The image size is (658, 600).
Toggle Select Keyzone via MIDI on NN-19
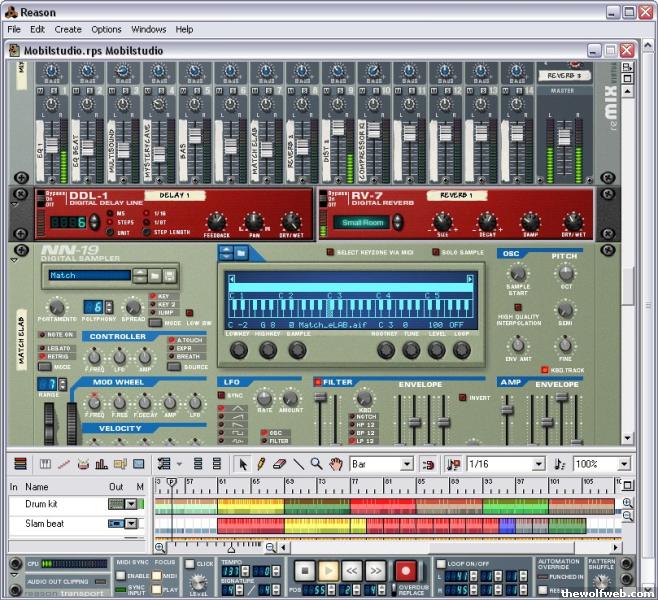pyautogui.click(x=330, y=252)
